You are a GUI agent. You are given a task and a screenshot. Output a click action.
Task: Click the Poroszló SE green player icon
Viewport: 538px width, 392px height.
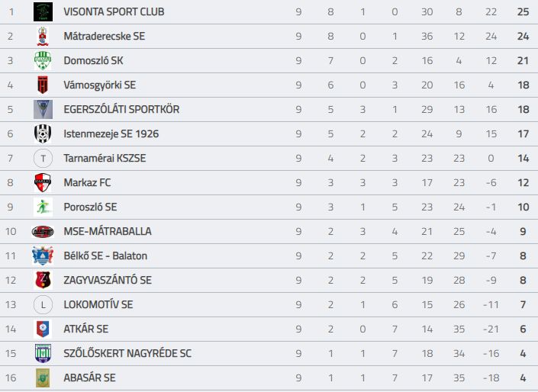(43, 207)
